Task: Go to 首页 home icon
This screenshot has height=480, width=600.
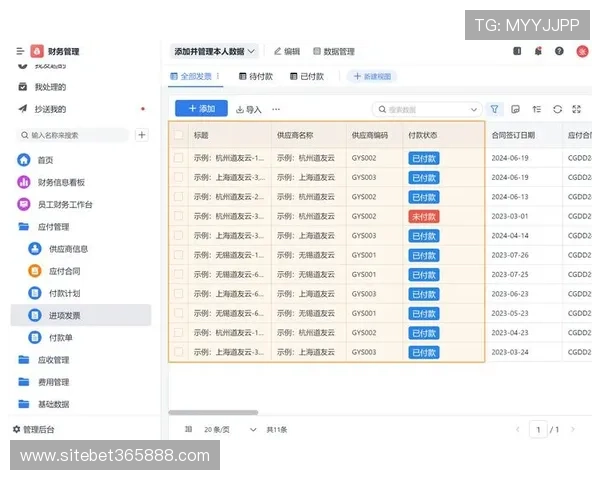Action: coord(24,160)
